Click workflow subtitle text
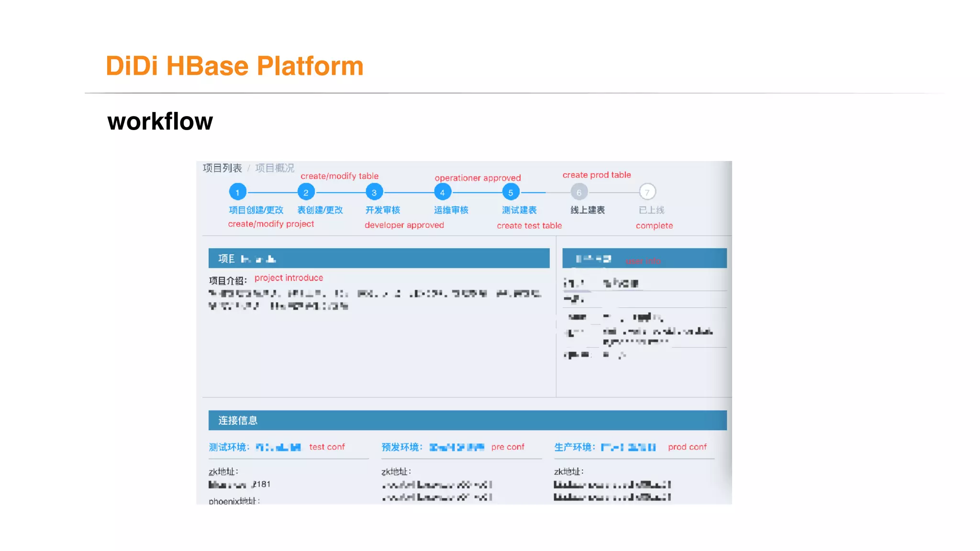Image resolution: width=980 pixels, height=551 pixels. [x=160, y=121]
